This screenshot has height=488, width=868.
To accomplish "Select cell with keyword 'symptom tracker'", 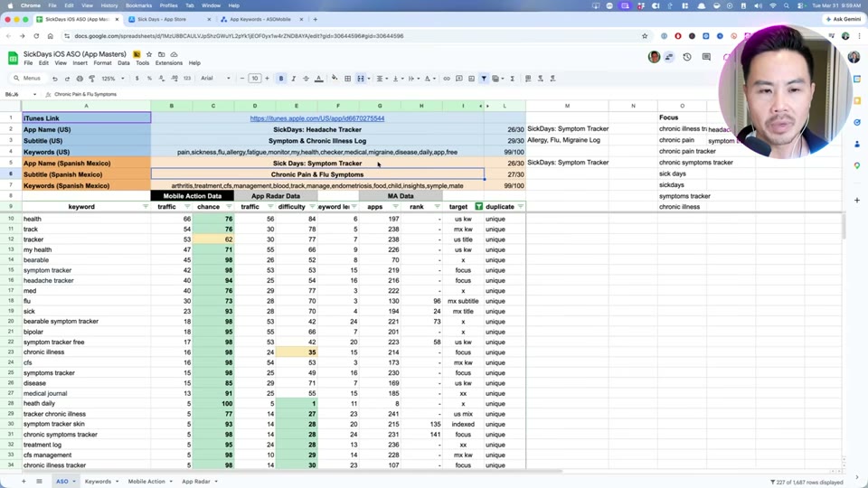I will pos(87,270).
